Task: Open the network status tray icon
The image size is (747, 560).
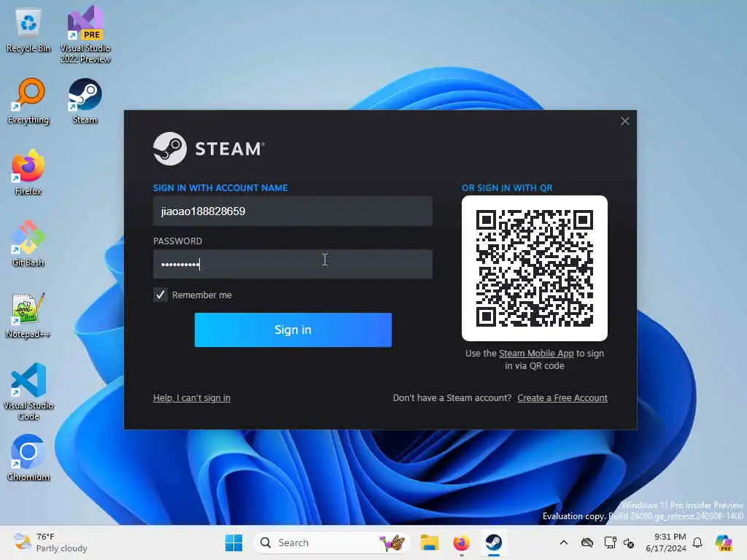Action: coord(609,542)
